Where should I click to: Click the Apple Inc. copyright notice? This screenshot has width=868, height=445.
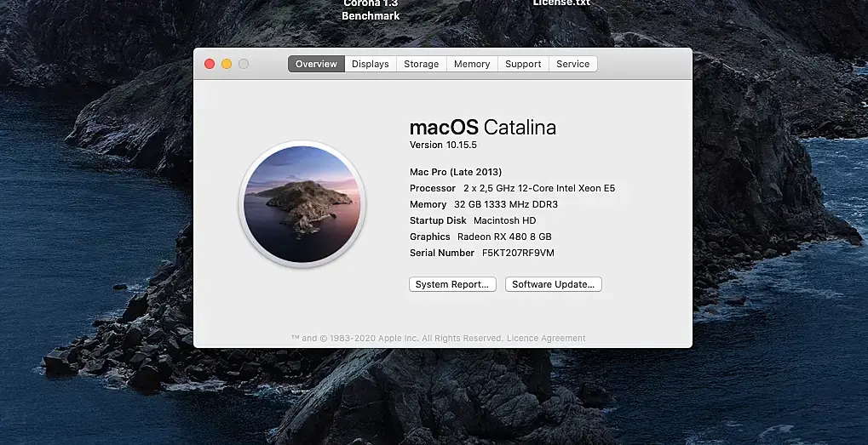398,339
